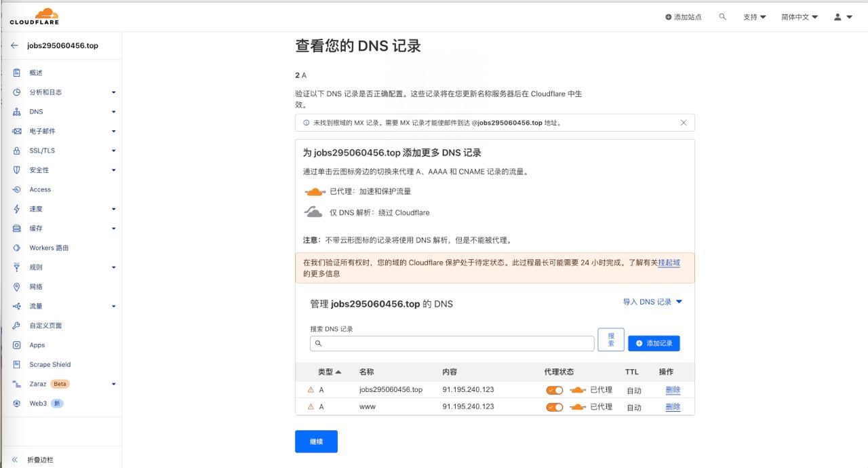Click 自动 TTL in jobs295060456.top row

(634, 391)
